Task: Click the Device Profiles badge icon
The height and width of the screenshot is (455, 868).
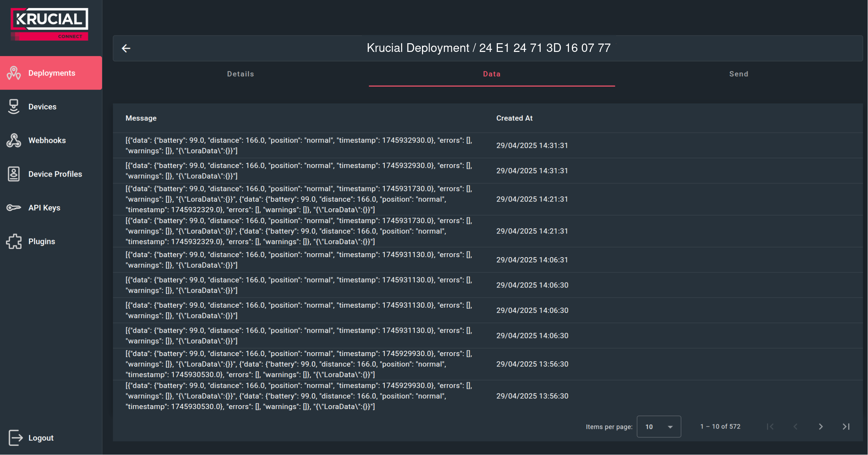Action: [14, 174]
